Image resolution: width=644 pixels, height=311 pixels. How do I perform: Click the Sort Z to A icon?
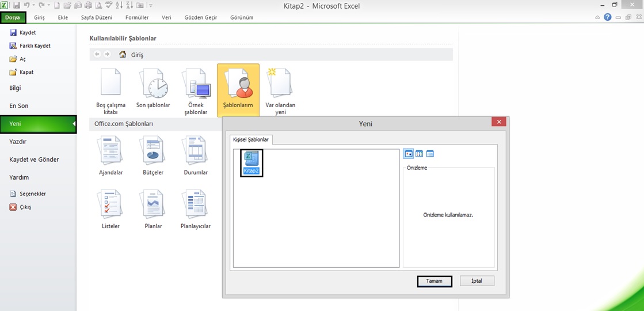tap(129, 5)
